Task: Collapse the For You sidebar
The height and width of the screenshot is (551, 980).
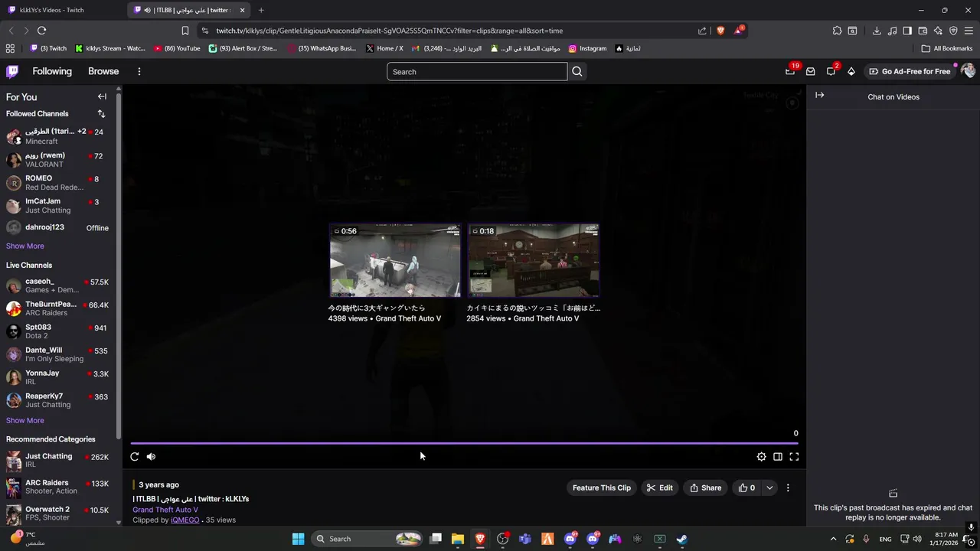Action: click(102, 96)
